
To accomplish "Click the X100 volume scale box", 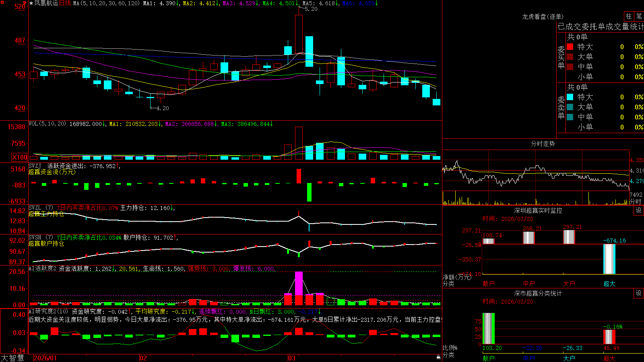I will point(20,157).
